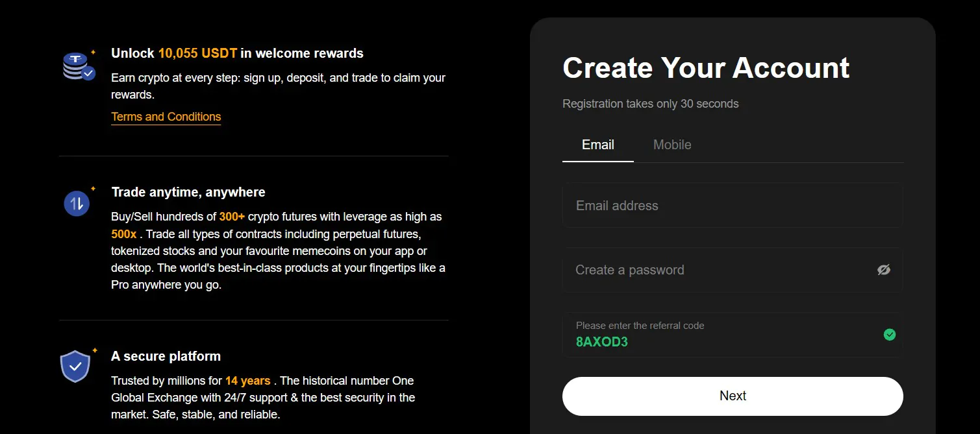The image size is (980, 434).
Task: Click the green referral code checkmark
Action: tap(890, 335)
